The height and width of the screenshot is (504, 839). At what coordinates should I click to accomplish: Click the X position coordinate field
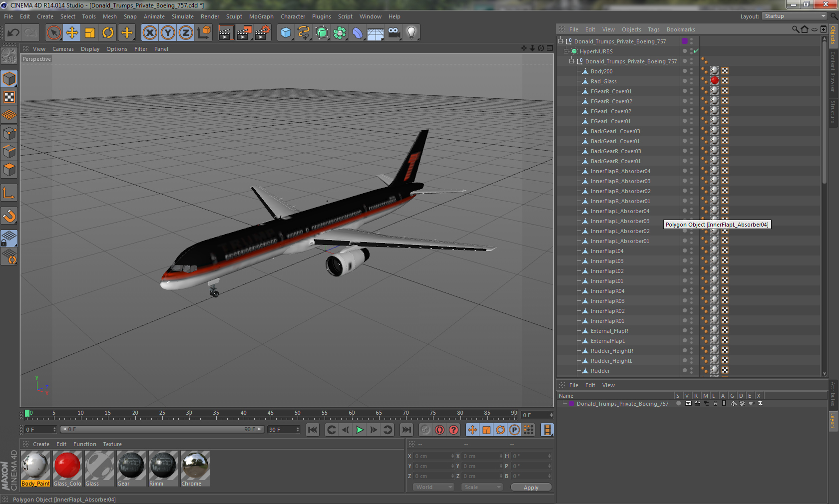(x=434, y=456)
